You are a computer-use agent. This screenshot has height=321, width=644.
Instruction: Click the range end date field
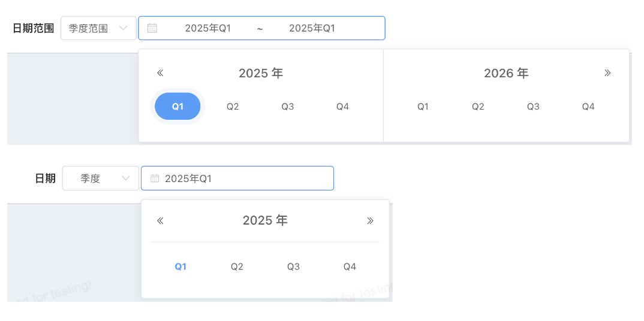(312, 28)
